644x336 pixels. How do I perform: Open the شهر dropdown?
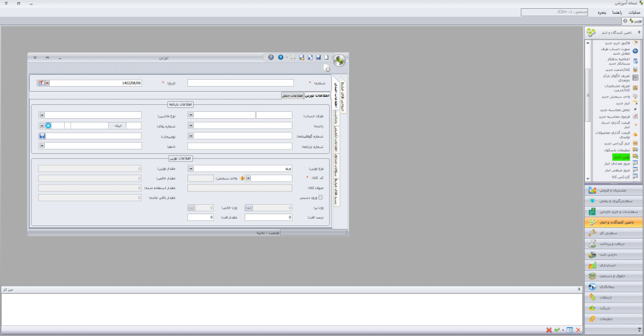click(x=42, y=146)
